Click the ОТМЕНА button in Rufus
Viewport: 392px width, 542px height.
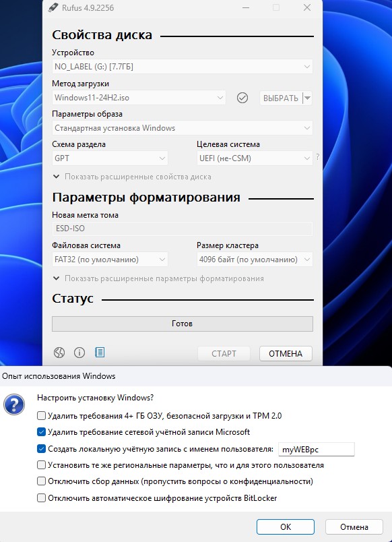pos(286,354)
